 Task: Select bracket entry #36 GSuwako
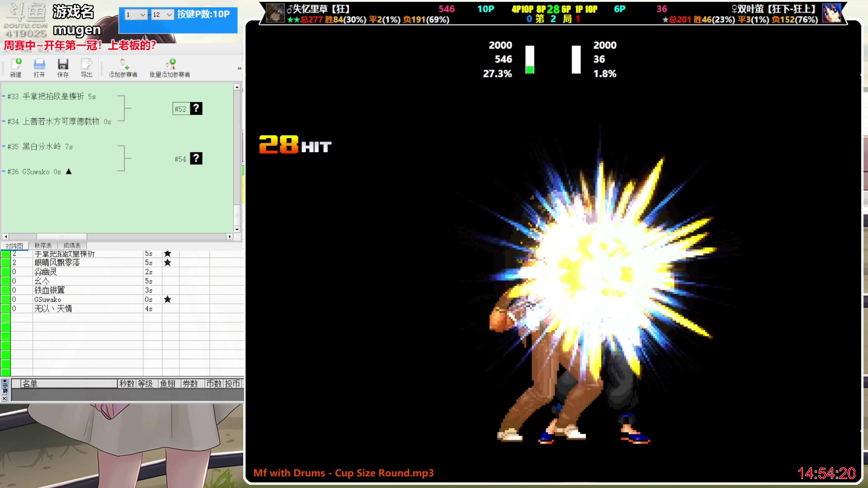pos(34,172)
